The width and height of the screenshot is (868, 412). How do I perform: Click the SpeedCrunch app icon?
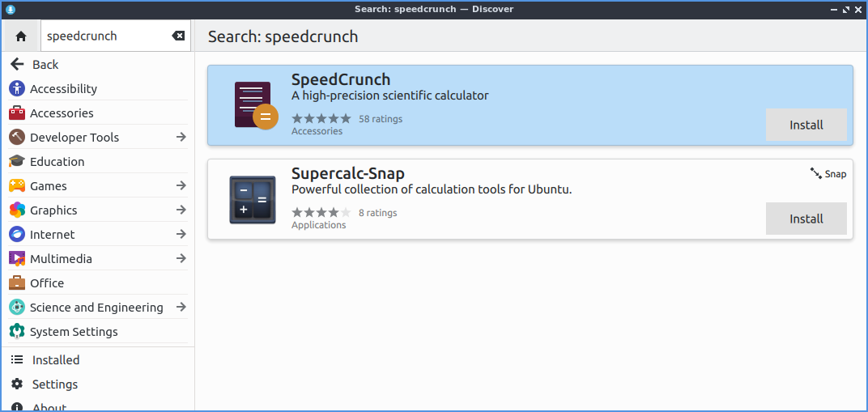(x=254, y=105)
